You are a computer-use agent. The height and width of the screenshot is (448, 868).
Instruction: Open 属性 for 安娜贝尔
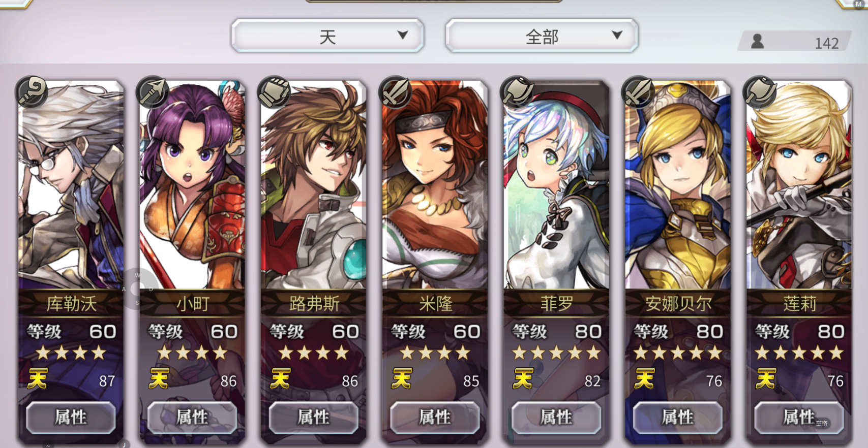(677, 418)
